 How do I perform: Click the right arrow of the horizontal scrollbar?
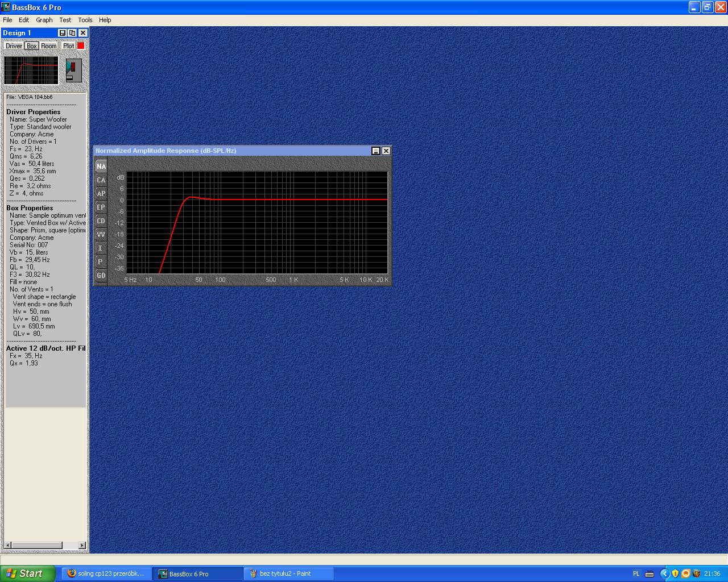tap(82, 546)
